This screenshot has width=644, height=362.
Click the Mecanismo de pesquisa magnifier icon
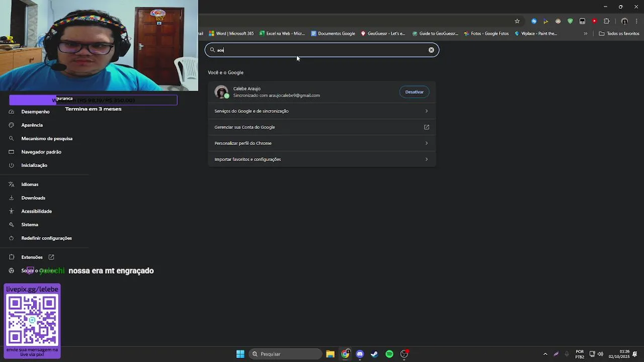pos(12,138)
